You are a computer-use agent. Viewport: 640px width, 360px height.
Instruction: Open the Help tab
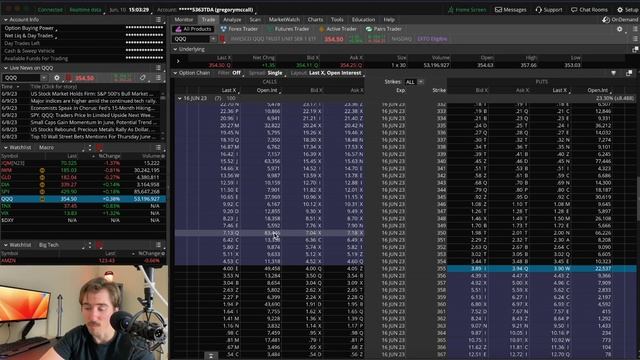point(389,20)
